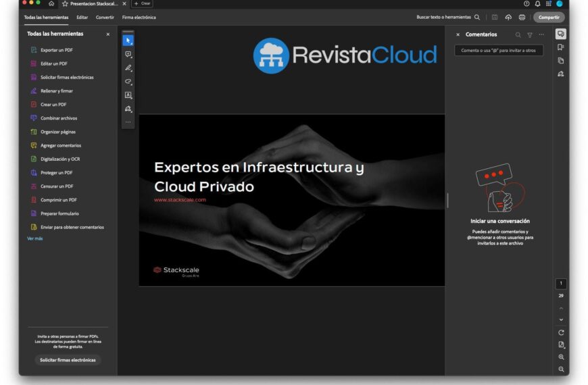Screen dimensions: 588x385
Task: Open more options in Comentarios panel header
Action: coord(541,34)
